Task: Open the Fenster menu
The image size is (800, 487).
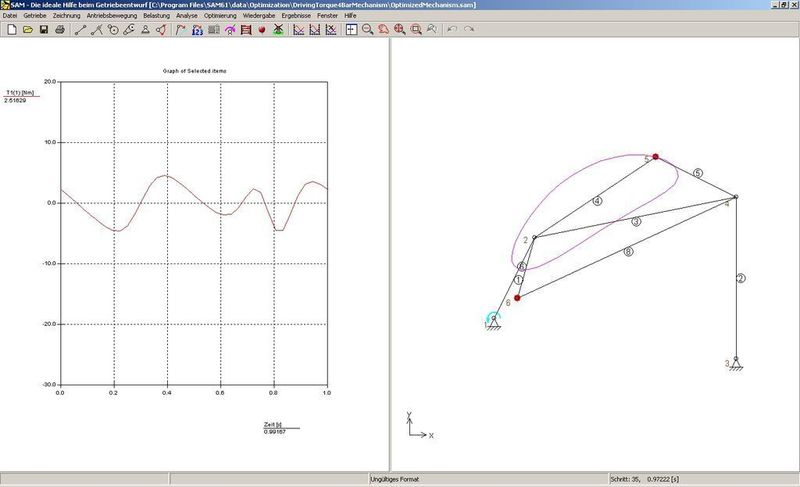Action: pyautogui.click(x=327, y=16)
